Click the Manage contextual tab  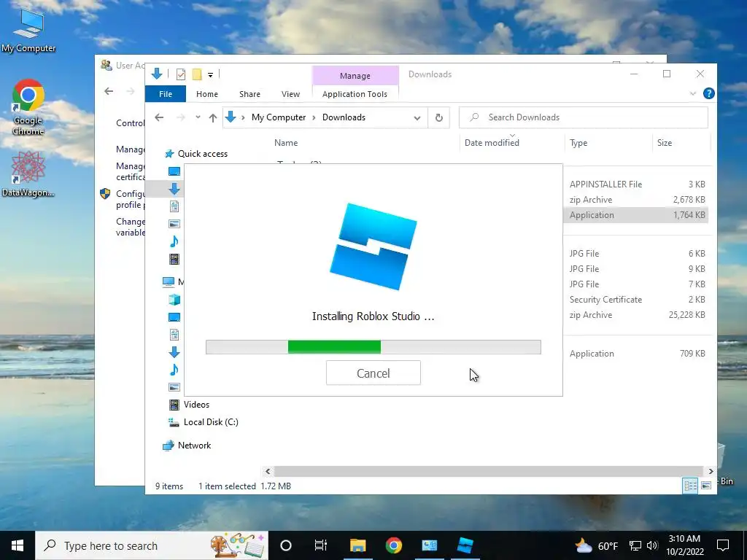tap(355, 76)
